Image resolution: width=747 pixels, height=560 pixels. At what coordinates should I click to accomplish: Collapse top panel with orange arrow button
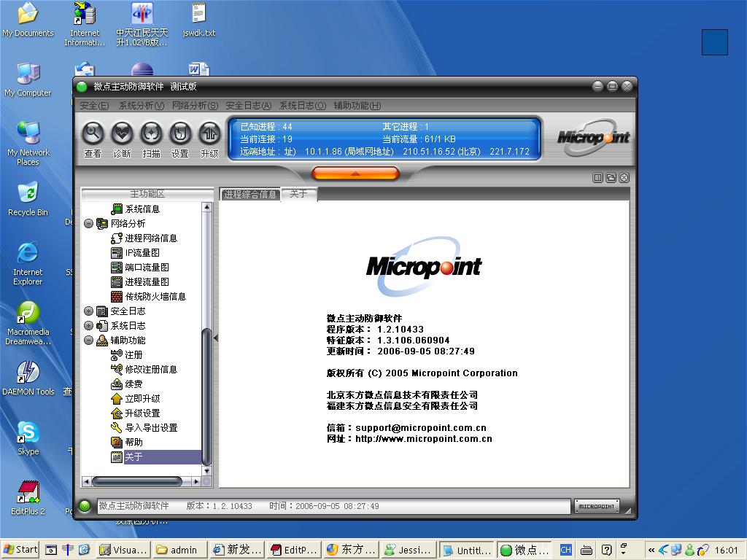pyautogui.click(x=355, y=174)
